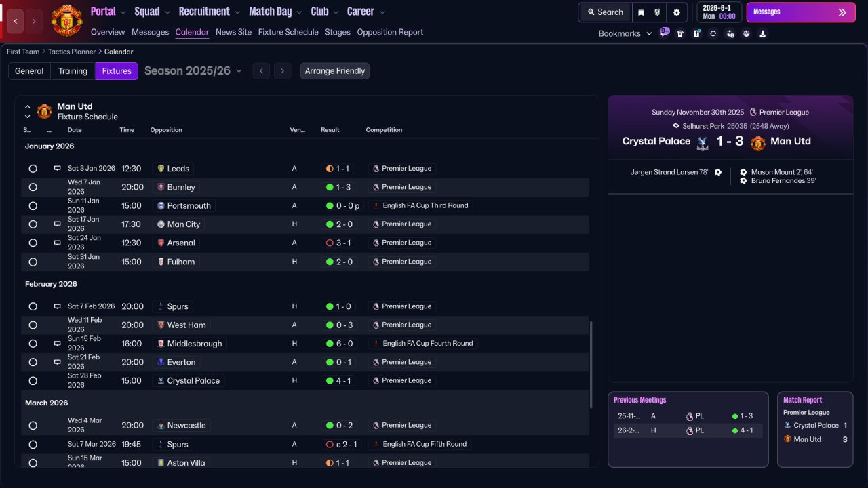This screenshot has height=488, width=868.
Task: Go back with the left arrow button
Action: click(x=16, y=21)
